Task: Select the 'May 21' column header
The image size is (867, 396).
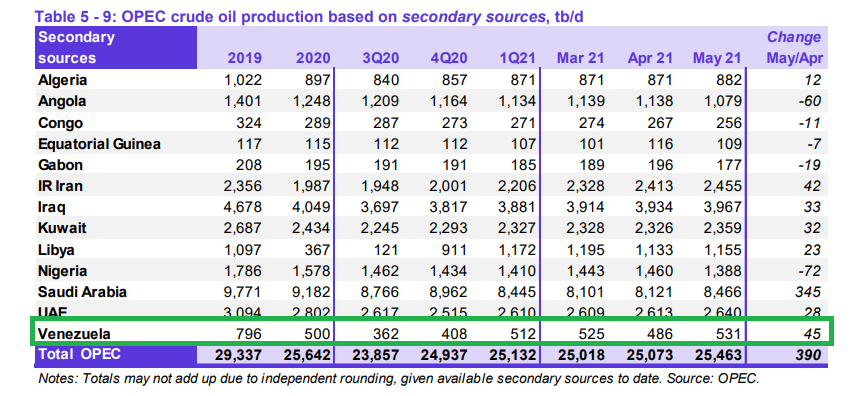Action: (x=717, y=58)
